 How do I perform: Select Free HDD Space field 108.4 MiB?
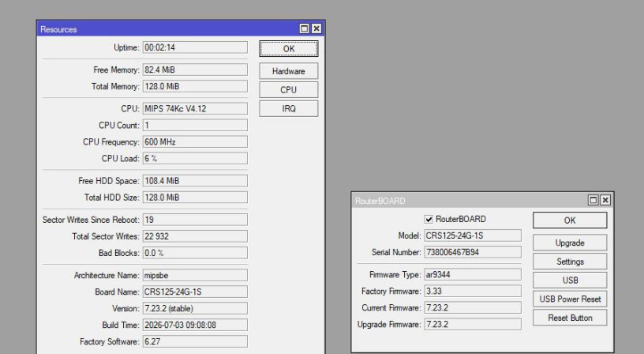[195, 180]
